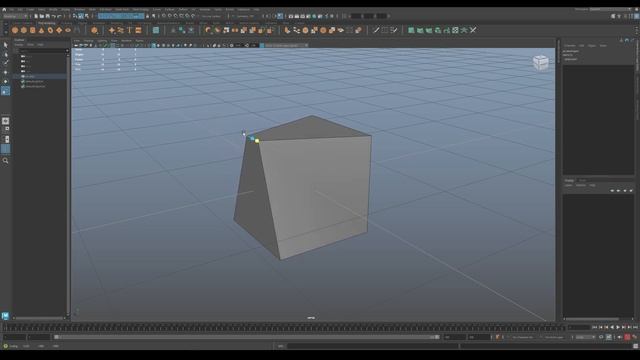The width and height of the screenshot is (640, 360).
Task: Switch to the Poly Modeling shelf tab
Action: click(x=47, y=23)
